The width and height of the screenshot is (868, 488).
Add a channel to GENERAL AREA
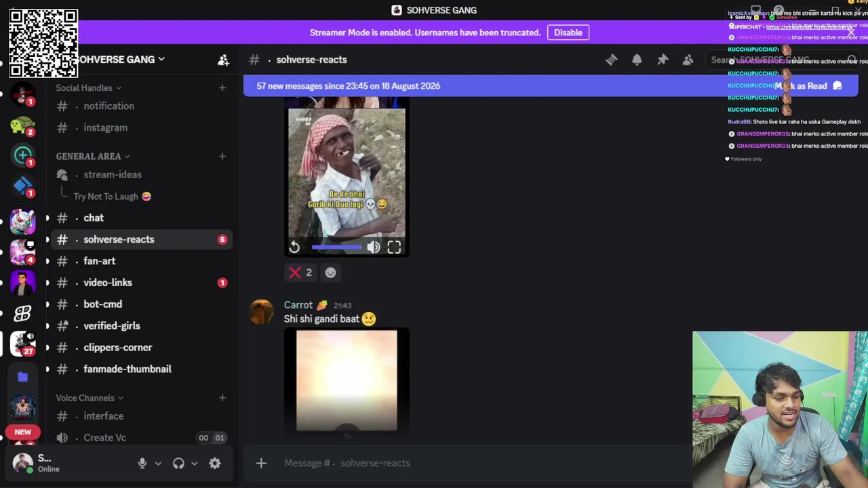click(222, 157)
